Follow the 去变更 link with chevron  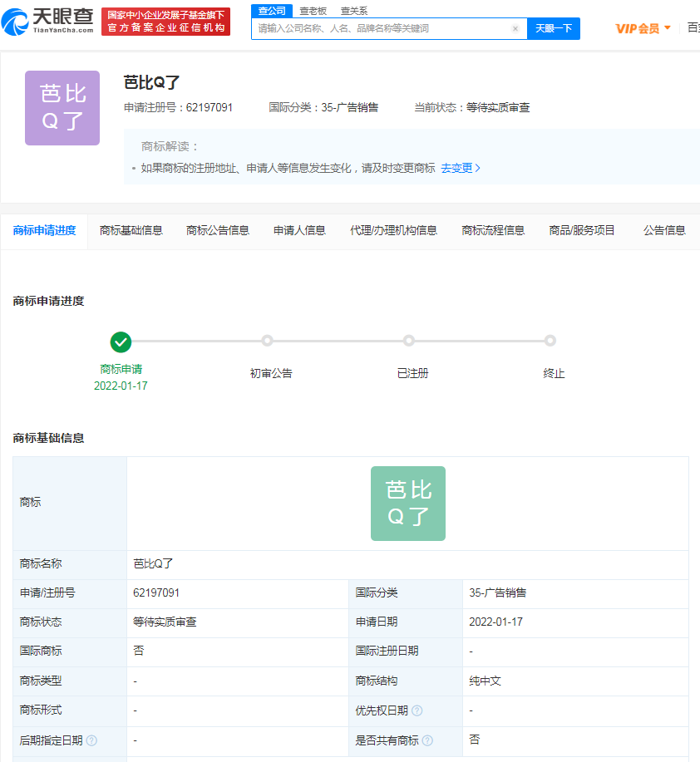tap(460, 168)
